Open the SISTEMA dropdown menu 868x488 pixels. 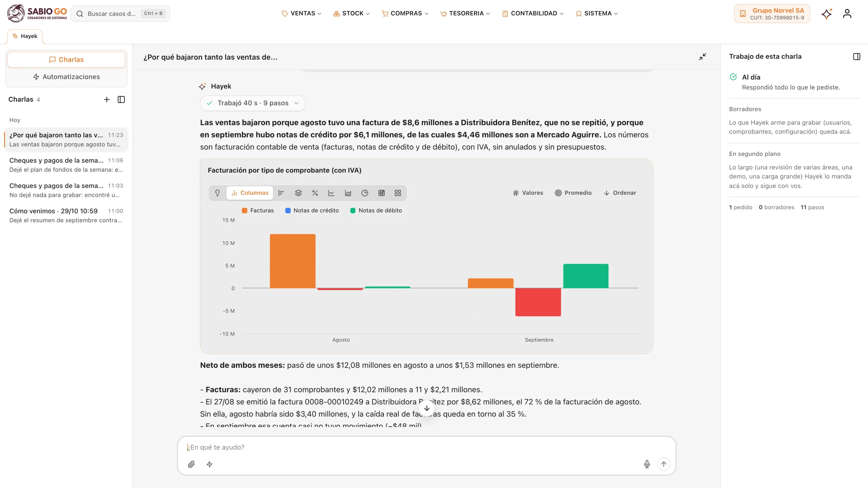point(597,14)
